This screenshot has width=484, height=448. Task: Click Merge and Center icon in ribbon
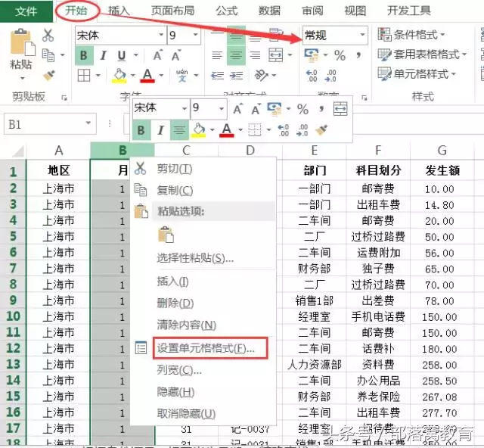point(275,55)
